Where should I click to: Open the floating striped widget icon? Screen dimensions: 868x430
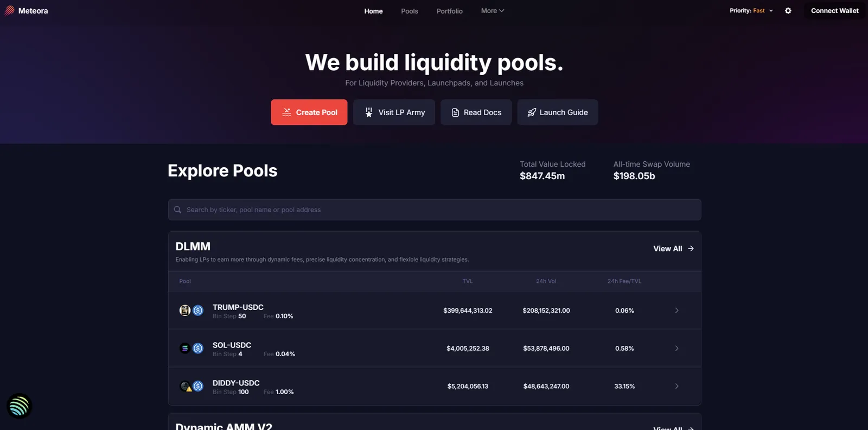pos(19,406)
